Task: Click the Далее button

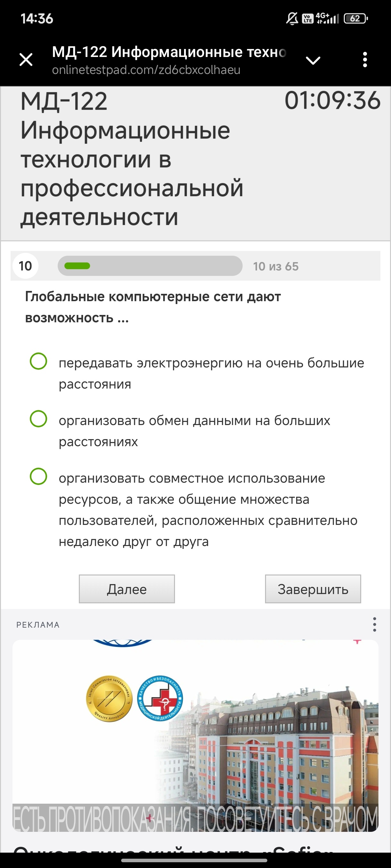Action: click(127, 589)
